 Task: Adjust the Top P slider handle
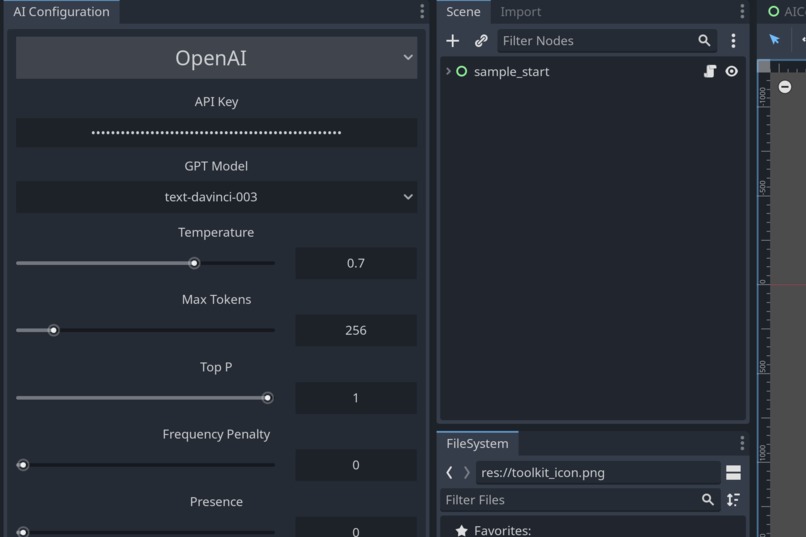[x=267, y=398]
